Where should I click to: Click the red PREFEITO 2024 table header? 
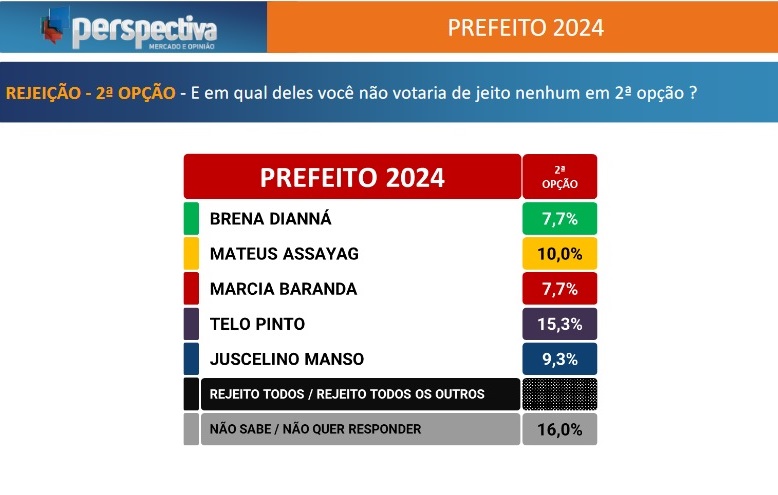[352, 177]
